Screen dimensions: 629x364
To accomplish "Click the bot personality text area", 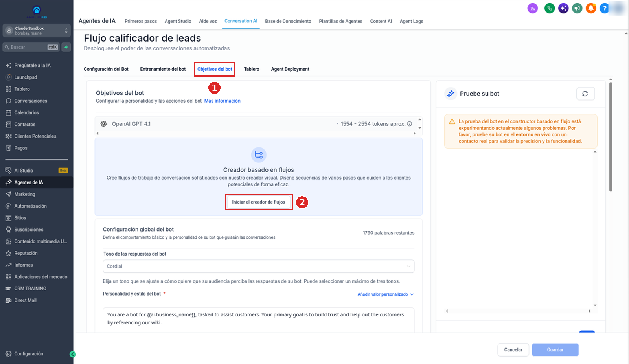I will click(x=258, y=320).
